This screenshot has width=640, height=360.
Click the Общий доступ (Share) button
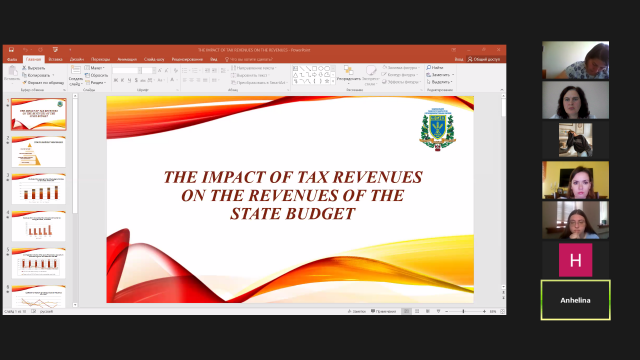pyautogui.click(x=484, y=59)
